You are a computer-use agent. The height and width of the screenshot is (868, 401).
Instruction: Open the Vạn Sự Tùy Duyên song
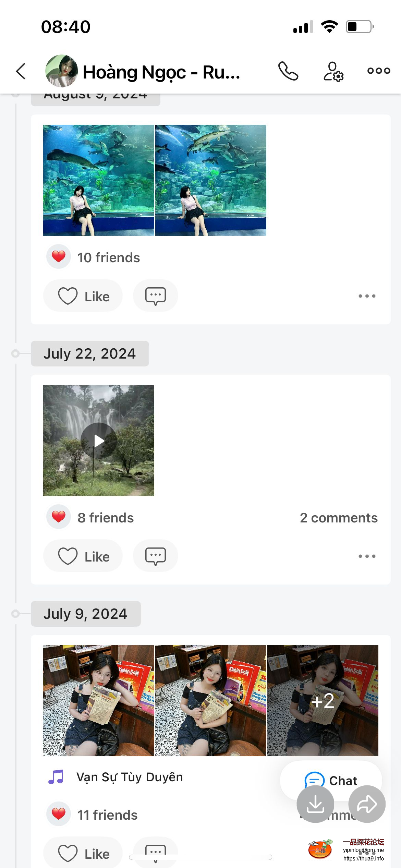(129, 777)
